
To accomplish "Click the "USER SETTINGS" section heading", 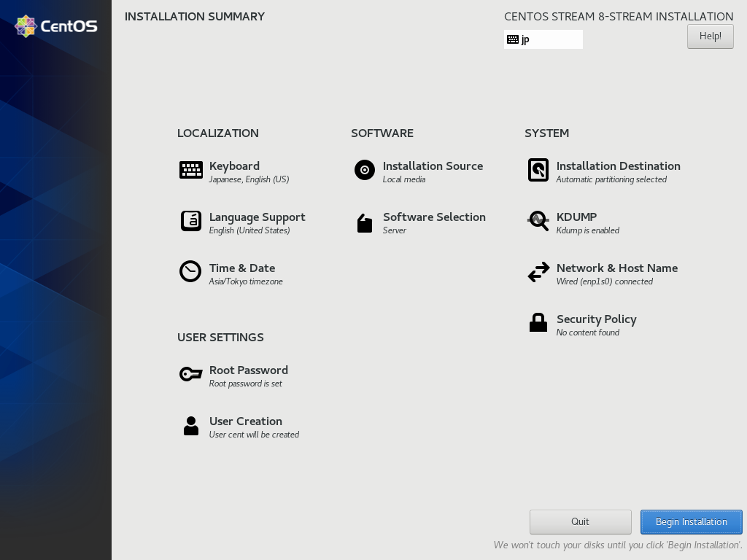I will point(220,338).
